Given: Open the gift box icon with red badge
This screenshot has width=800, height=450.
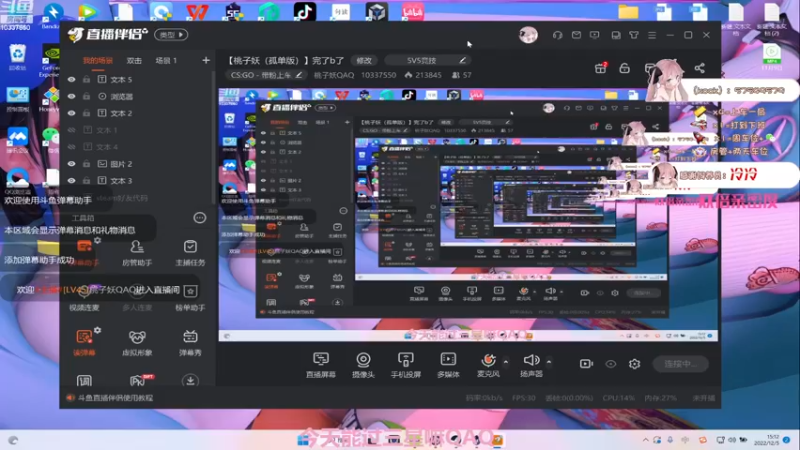Looking at the screenshot, I should coord(601,68).
